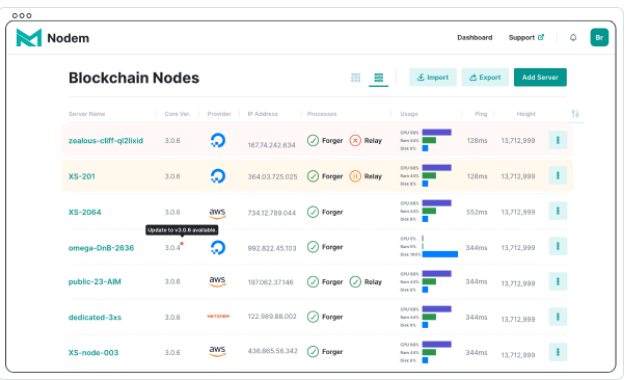Go to Dashboard
This screenshot has width=626, height=380.
[474, 38]
